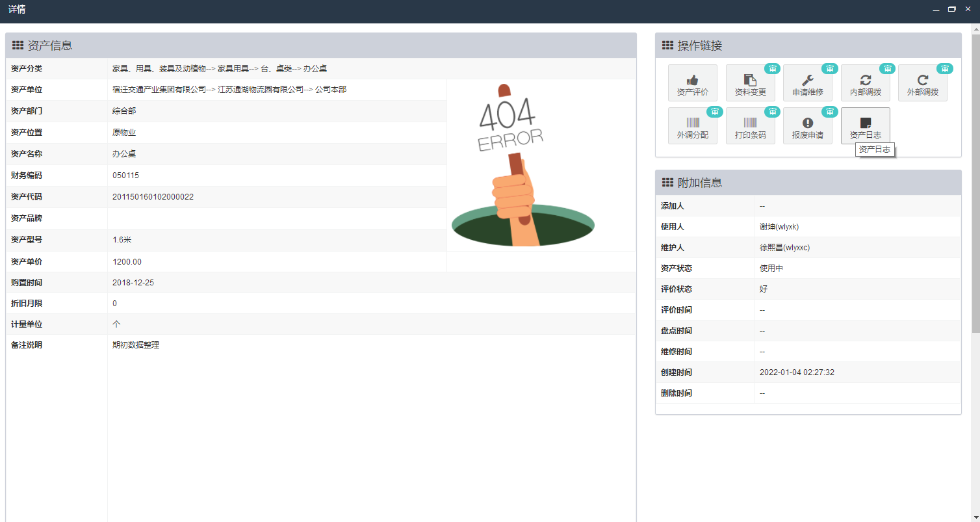Open 外调分配 barcode icon

click(692, 123)
